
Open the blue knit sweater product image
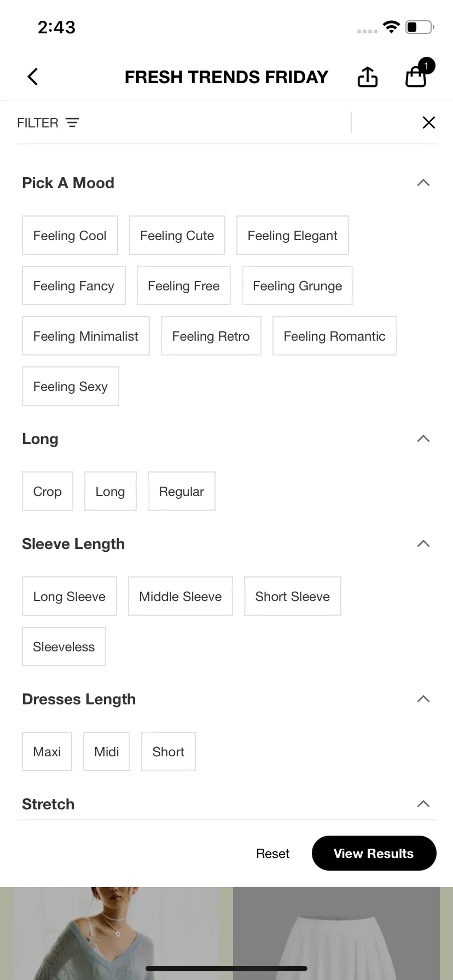pyautogui.click(x=117, y=934)
